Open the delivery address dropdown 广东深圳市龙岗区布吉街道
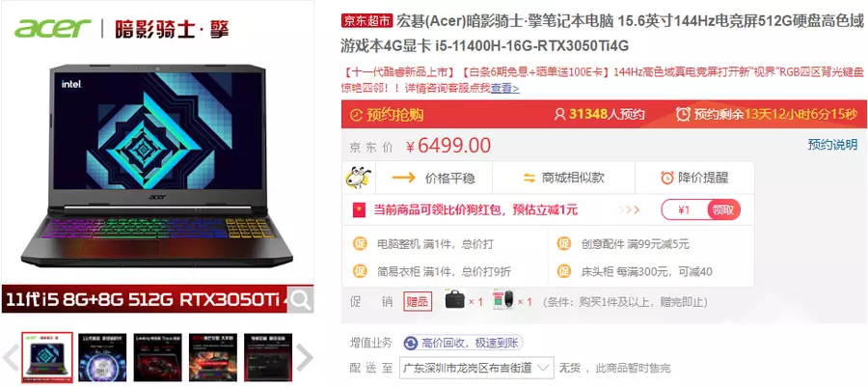Viewport: 868px width, 387px height. pyautogui.click(x=476, y=368)
